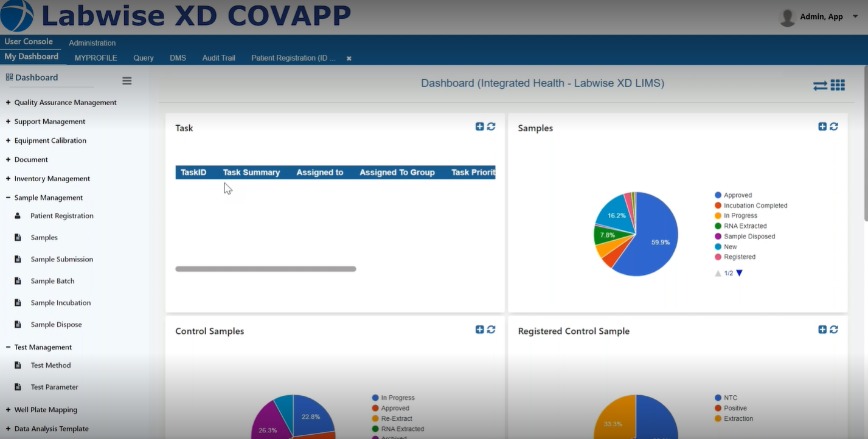Open the Sample Incubation page
The width and height of the screenshot is (868, 439).
point(60,302)
